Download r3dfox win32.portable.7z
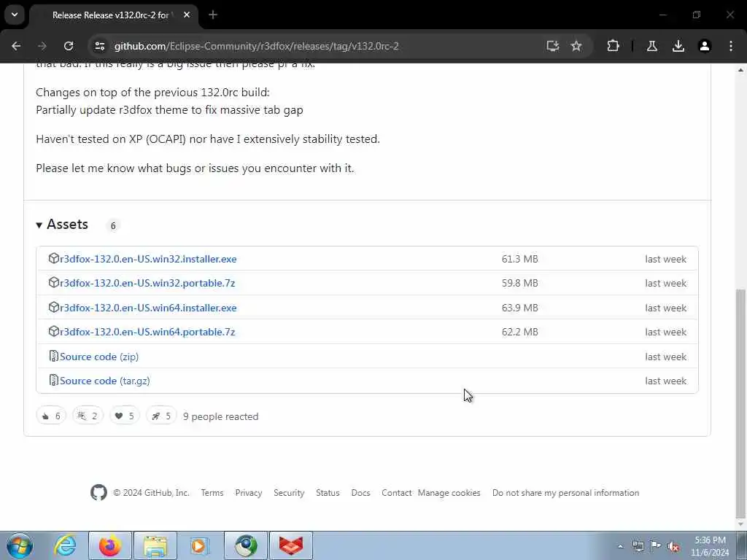The image size is (747, 560). click(147, 283)
